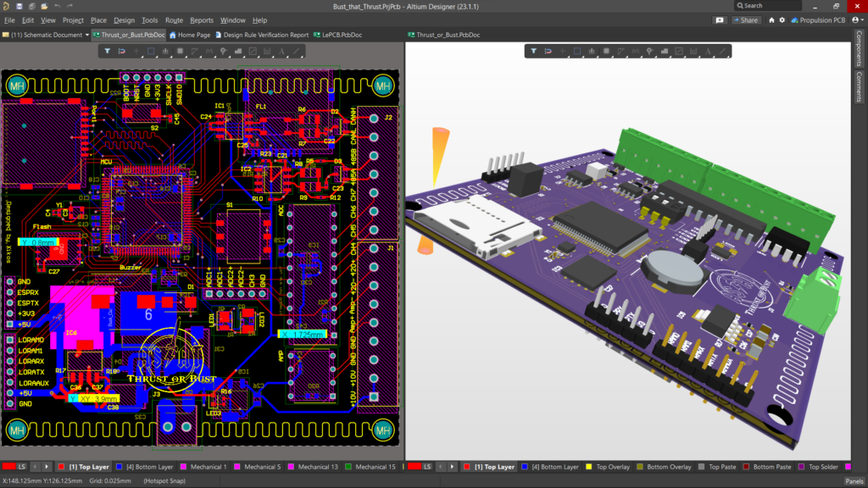Click the snap magnet icon in left PCB toolbar
Viewport: 868px width, 488px height.
pos(122,51)
